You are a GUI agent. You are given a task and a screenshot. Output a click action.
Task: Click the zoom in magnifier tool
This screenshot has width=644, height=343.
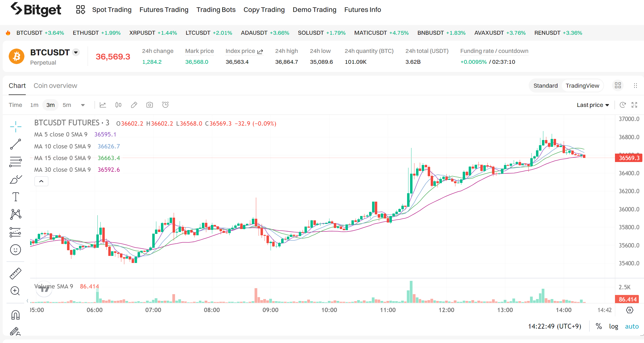tap(15, 291)
